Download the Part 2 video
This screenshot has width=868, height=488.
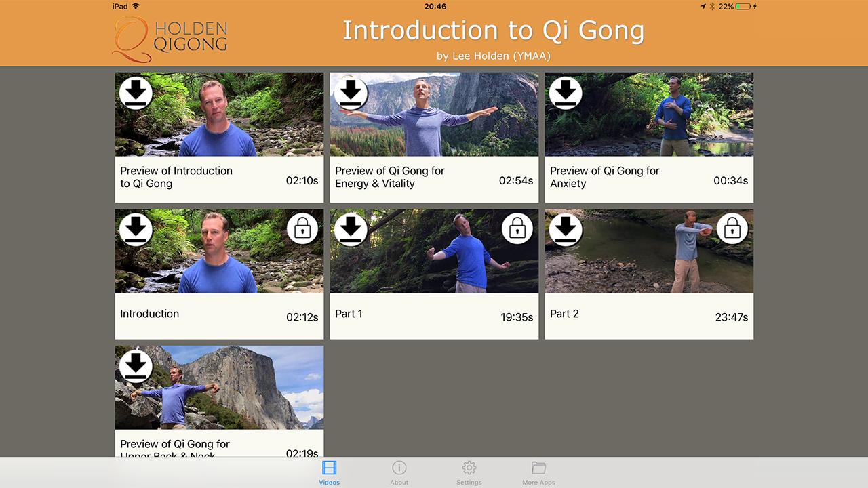[566, 230]
